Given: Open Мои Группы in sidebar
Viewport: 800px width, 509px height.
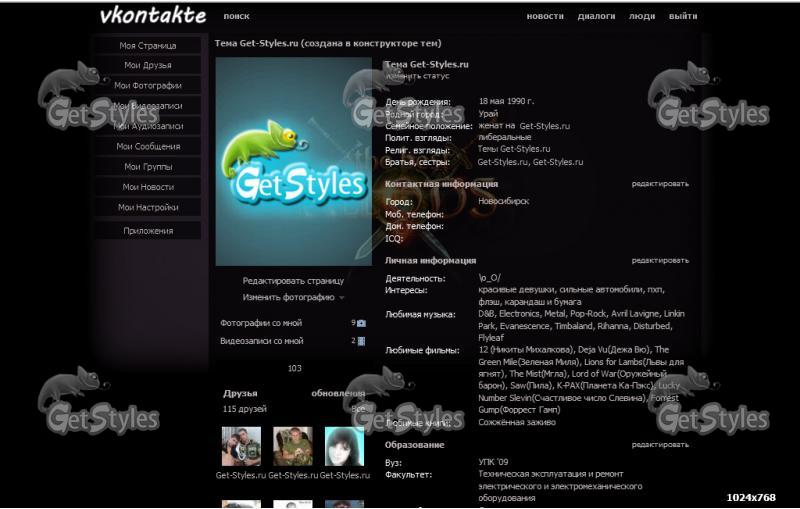Looking at the screenshot, I should pos(148,167).
